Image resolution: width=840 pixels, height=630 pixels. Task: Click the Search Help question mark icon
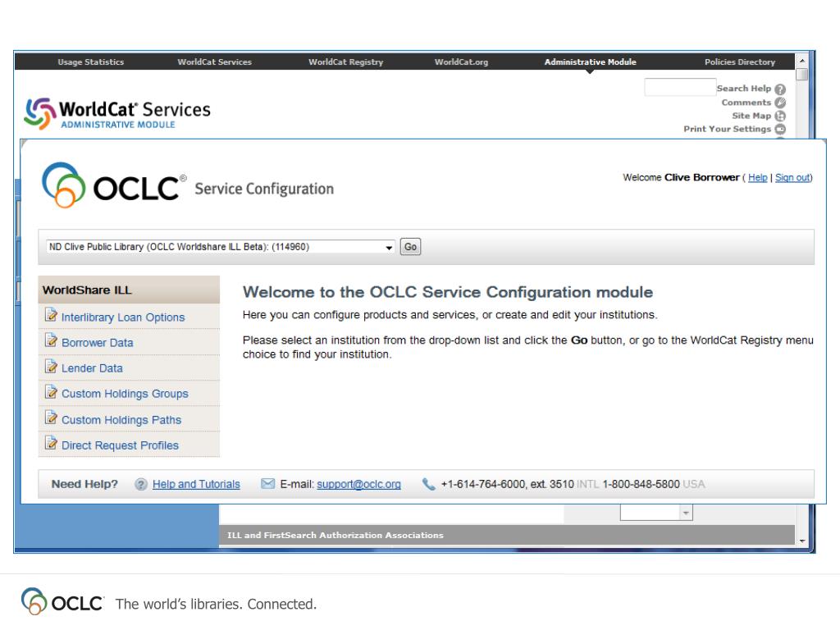point(780,89)
